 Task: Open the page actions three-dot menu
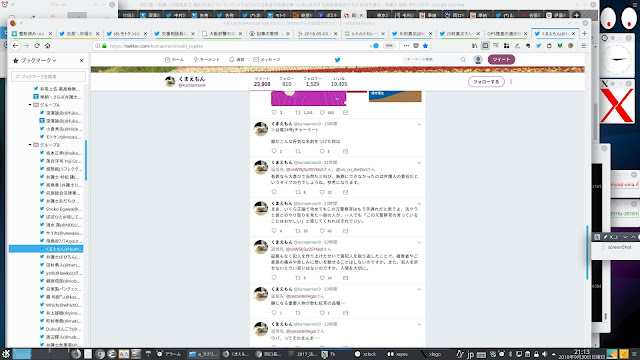(x=406, y=46)
